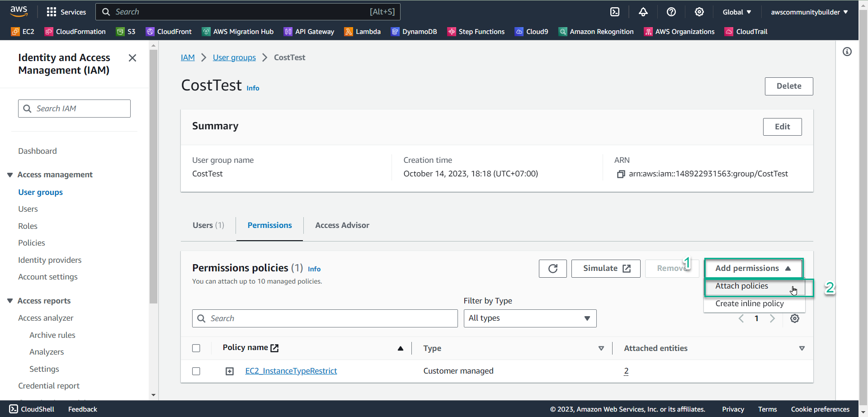Viewport: 868px width, 417px height.
Task: Switch to the Users (1) tab
Action: (208, 225)
